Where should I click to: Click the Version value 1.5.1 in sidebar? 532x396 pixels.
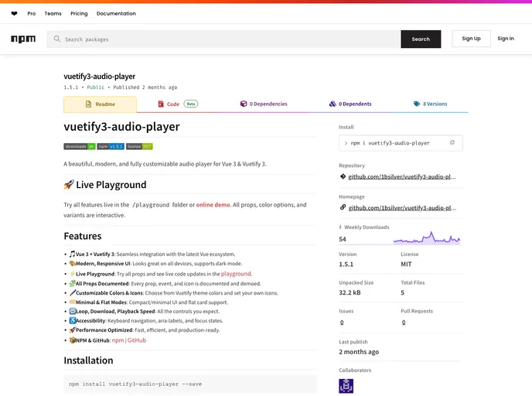[x=346, y=264]
